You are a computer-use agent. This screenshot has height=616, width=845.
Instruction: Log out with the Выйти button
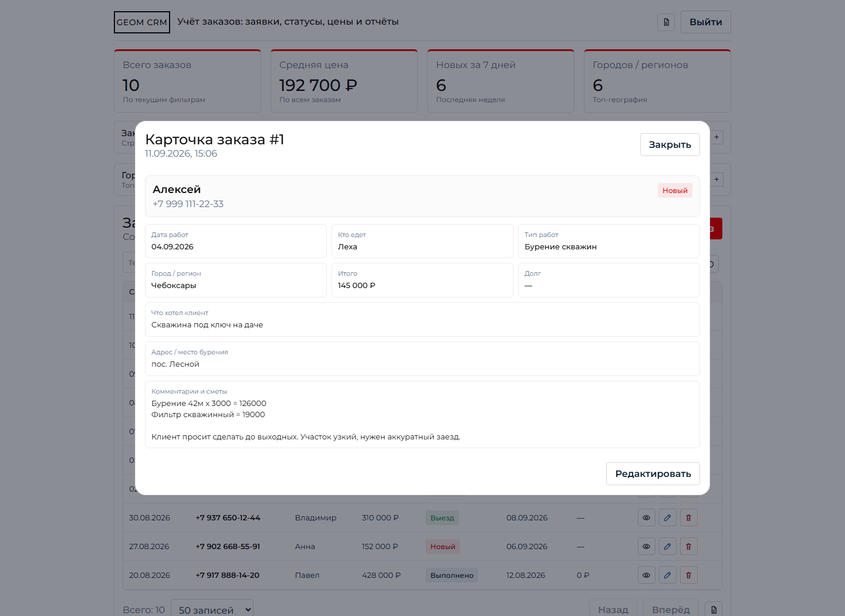705,22
